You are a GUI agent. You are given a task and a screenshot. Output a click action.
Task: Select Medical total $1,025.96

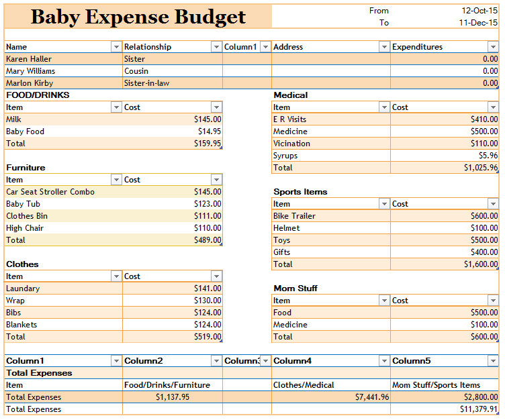(445, 168)
